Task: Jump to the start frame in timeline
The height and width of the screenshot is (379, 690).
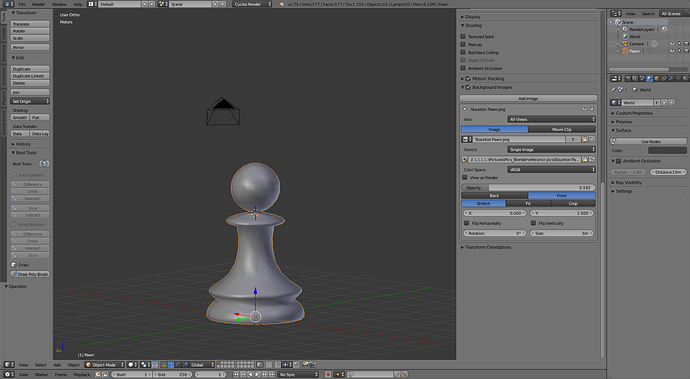Action: pyautogui.click(x=236, y=374)
